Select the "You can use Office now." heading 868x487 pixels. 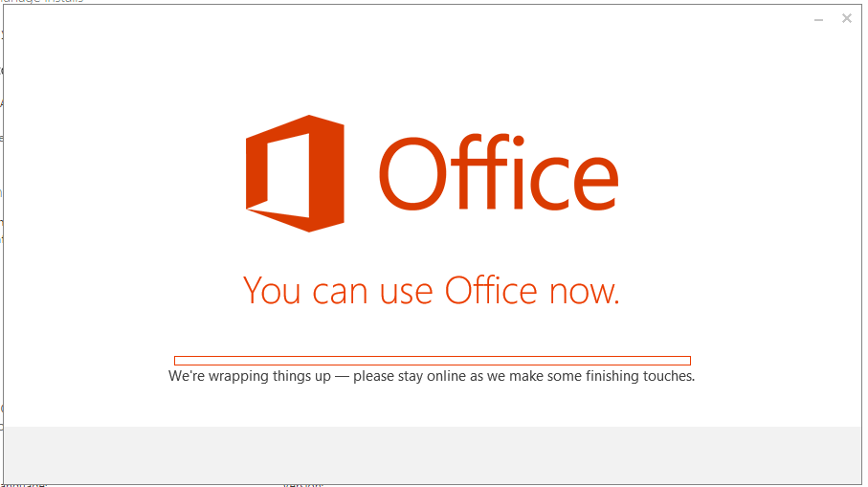tap(432, 290)
